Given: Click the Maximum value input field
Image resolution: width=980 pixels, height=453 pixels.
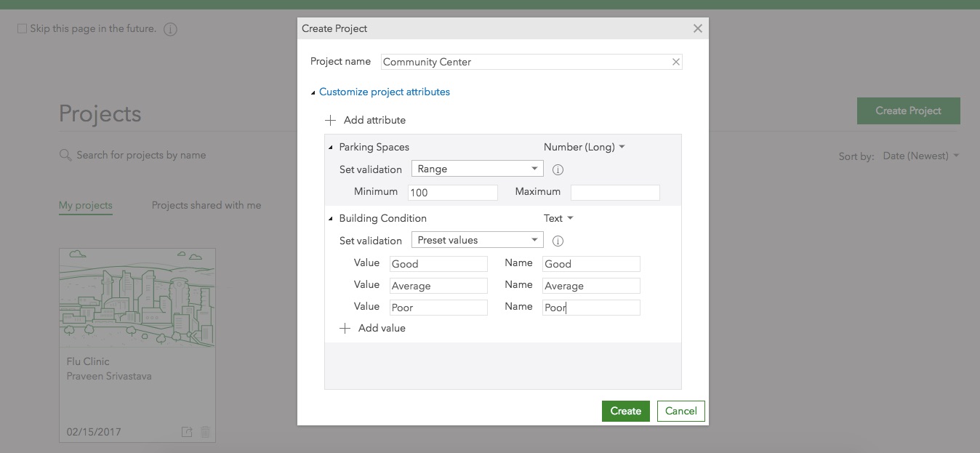Looking at the screenshot, I should point(615,193).
